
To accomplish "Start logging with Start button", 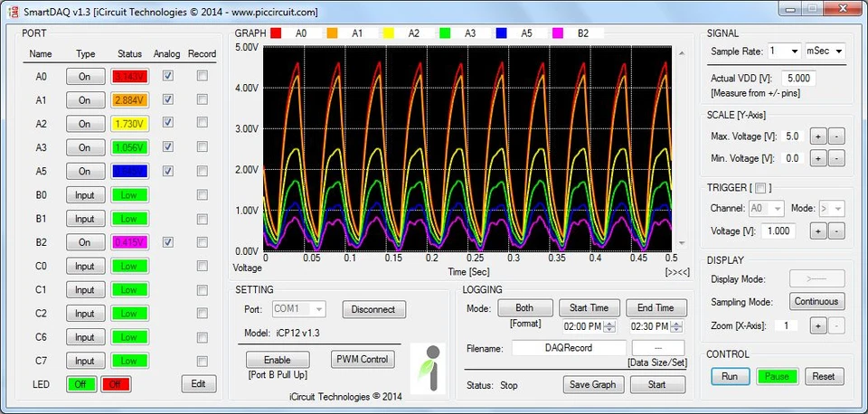I will pos(657,385).
